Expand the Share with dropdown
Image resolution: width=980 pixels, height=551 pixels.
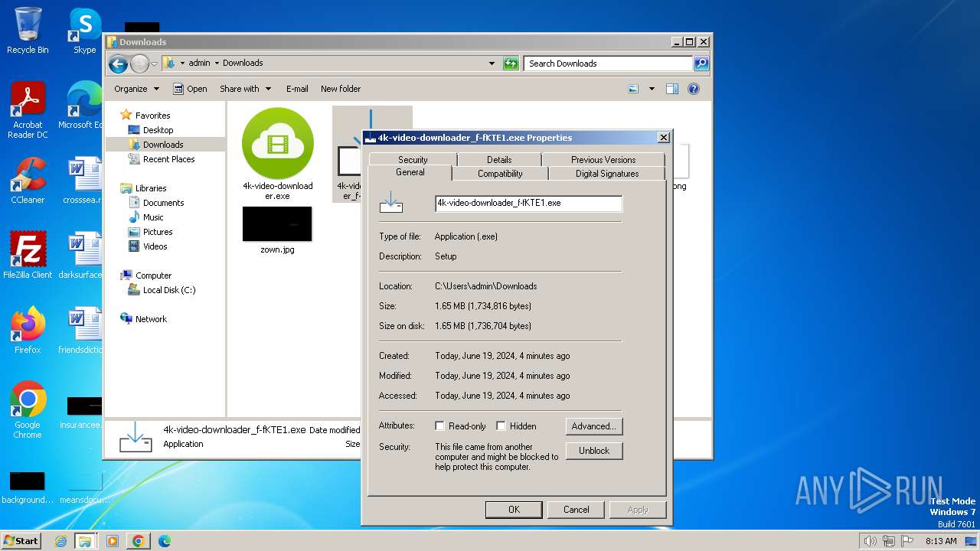click(x=245, y=89)
